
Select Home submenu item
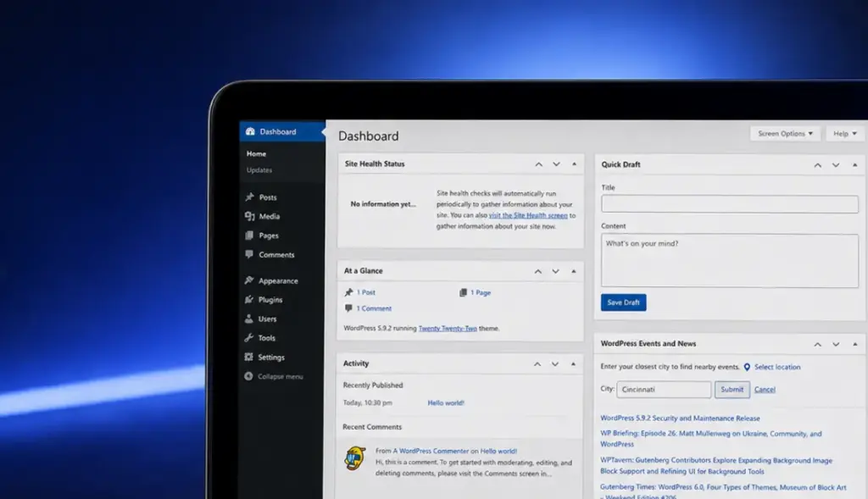click(x=256, y=154)
